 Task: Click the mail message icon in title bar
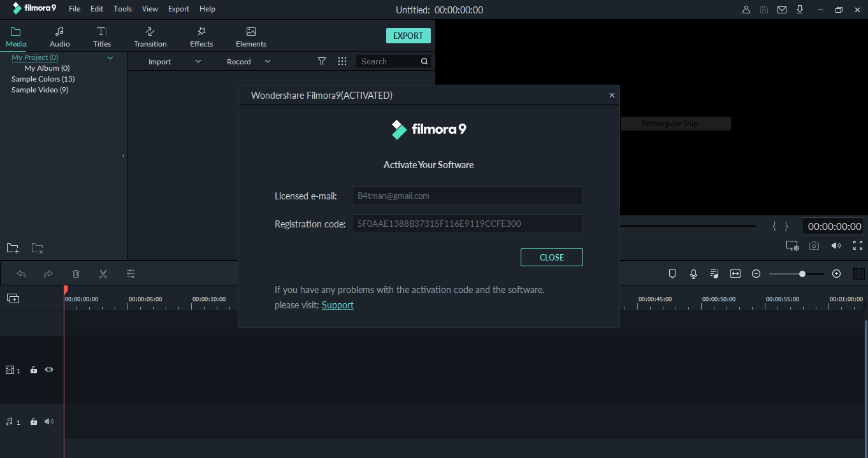[x=782, y=10]
